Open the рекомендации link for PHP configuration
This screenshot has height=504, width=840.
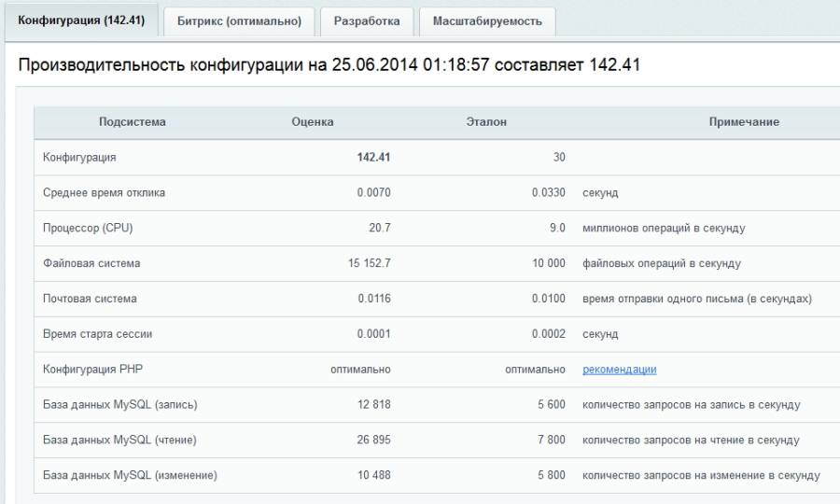click(620, 369)
